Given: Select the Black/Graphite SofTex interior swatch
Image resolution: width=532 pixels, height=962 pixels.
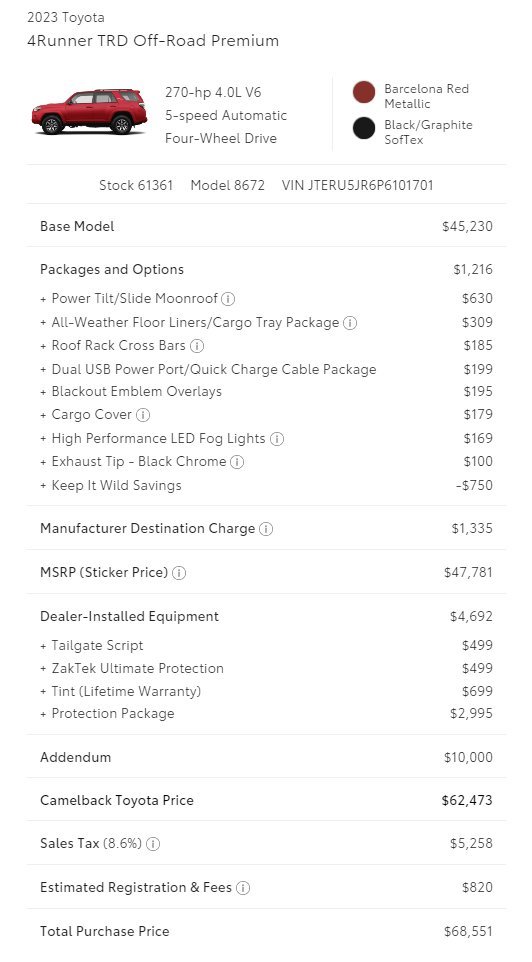Looking at the screenshot, I should coord(364,128).
